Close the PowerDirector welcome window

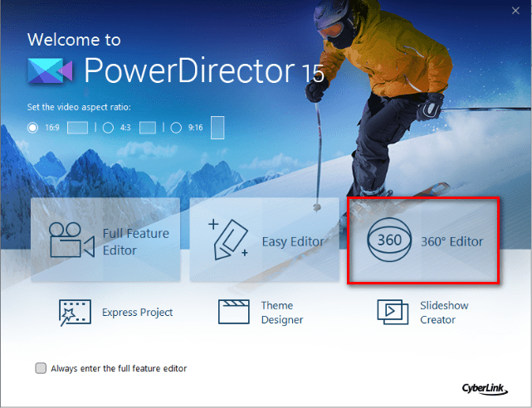[x=515, y=11]
